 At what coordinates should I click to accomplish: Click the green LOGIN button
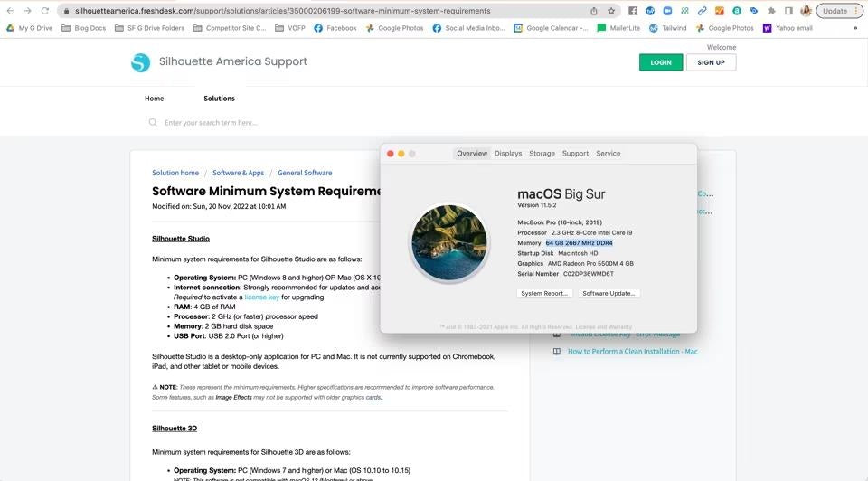point(660,62)
